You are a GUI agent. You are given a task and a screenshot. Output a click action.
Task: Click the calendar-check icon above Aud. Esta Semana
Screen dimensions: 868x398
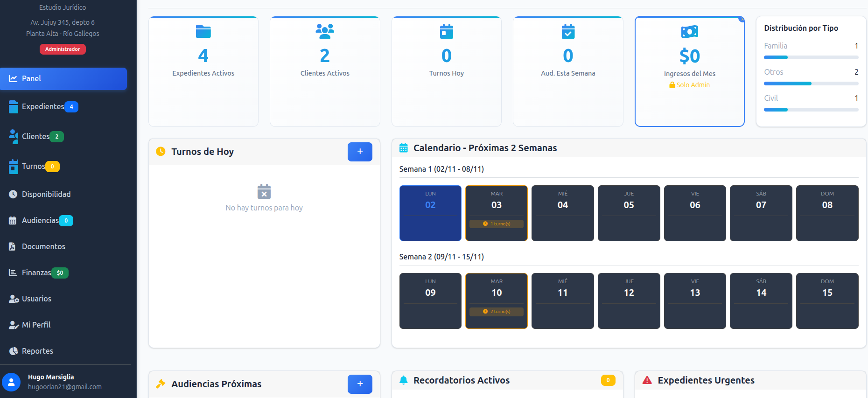pyautogui.click(x=568, y=32)
